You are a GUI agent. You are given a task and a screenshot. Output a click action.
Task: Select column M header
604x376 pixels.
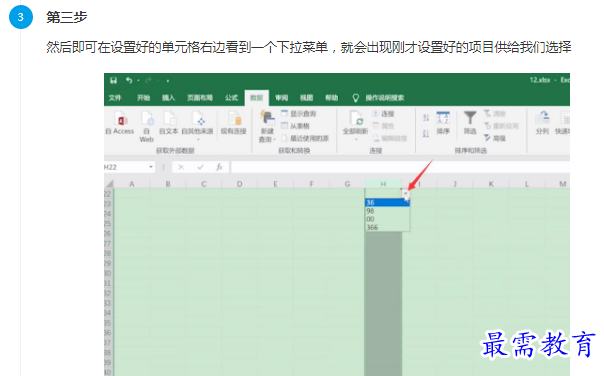pyautogui.click(x=563, y=184)
